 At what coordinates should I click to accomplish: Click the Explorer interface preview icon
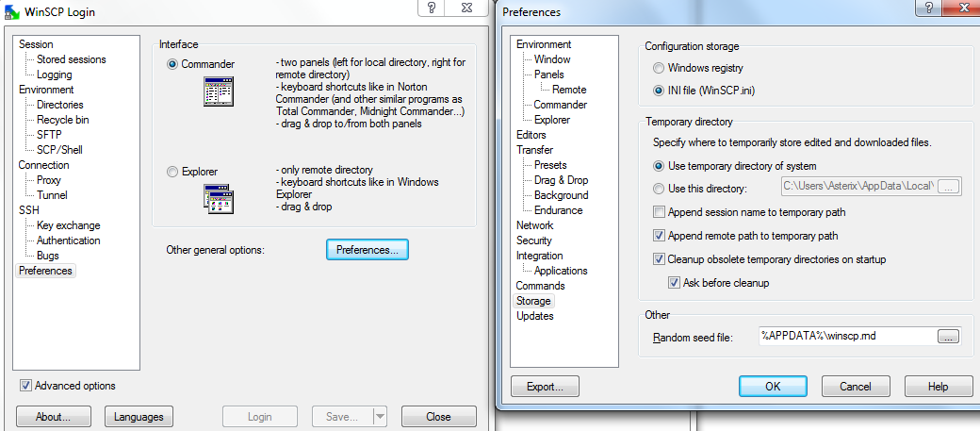coord(218,200)
